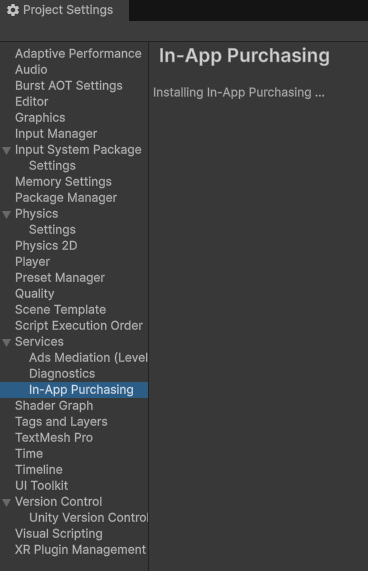Select the Services entry

[39, 342]
